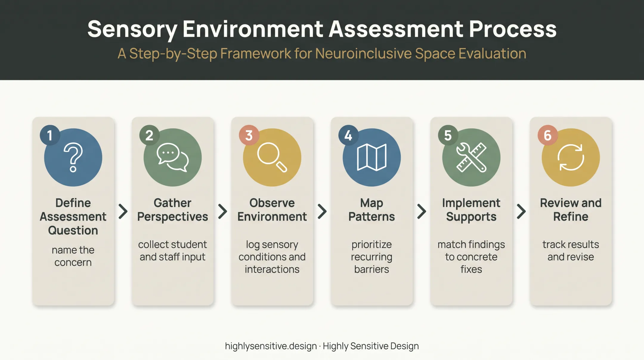Screen dimensions: 644x360
Task: Select the 'Map Patterns' heading
Action: (372, 210)
